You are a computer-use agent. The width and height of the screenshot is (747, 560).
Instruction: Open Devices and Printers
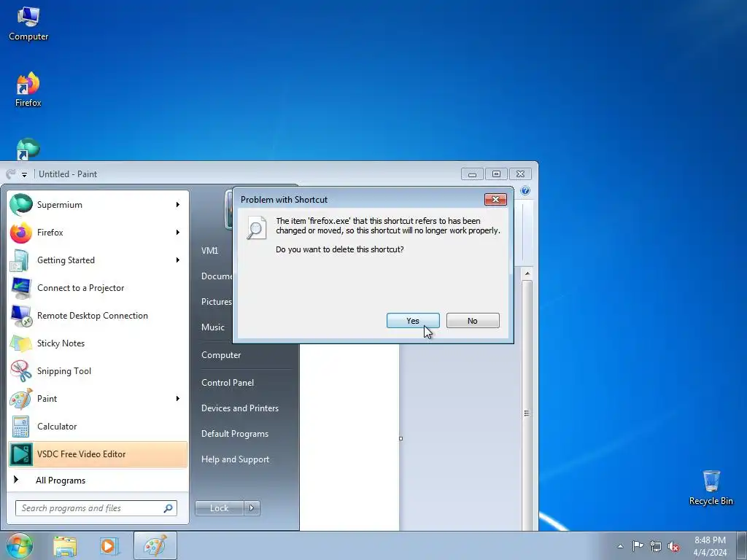point(239,408)
